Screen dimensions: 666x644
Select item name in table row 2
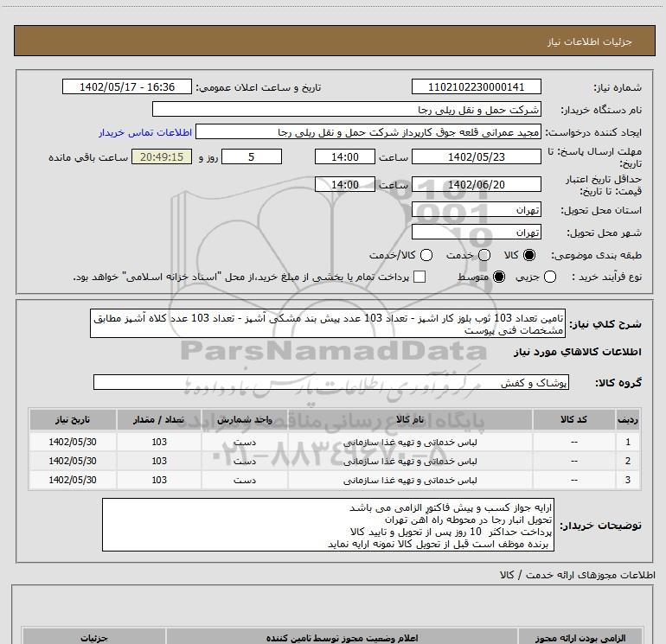coord(410,461)
